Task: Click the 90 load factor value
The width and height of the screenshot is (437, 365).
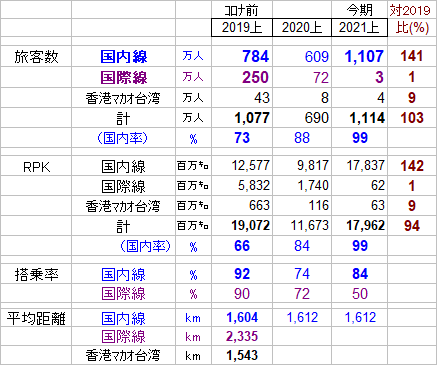Action: 242,294
